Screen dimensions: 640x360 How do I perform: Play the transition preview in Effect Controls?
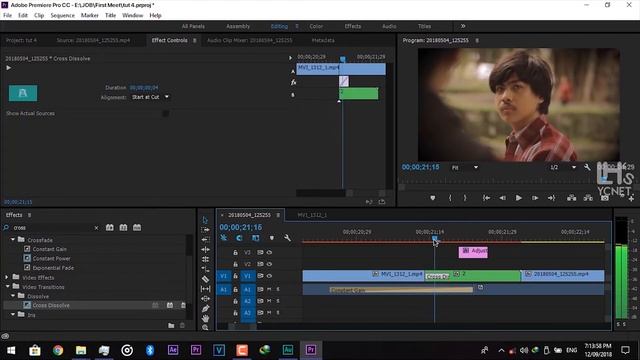pos(9,68)
